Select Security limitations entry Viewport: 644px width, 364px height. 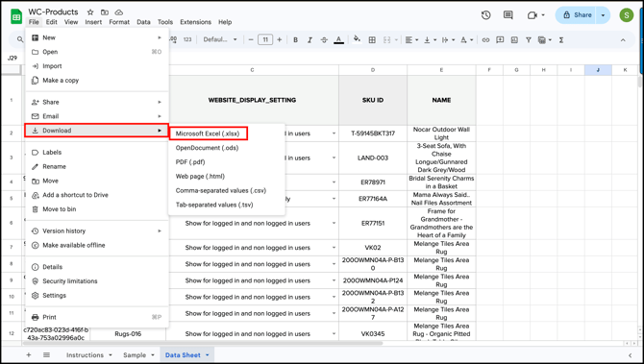click(70, 281)
